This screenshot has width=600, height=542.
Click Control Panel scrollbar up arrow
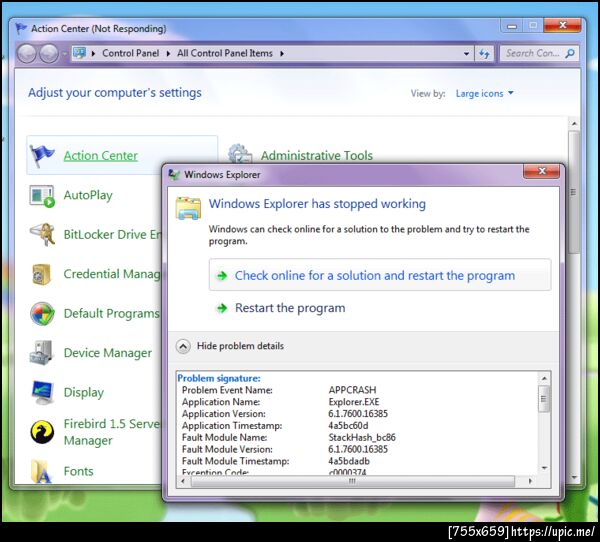pyautogui.click(x=574, y=124)
